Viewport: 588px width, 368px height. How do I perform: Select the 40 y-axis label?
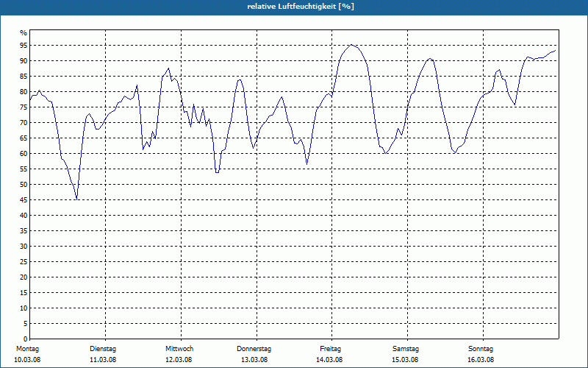click(24, 216)
